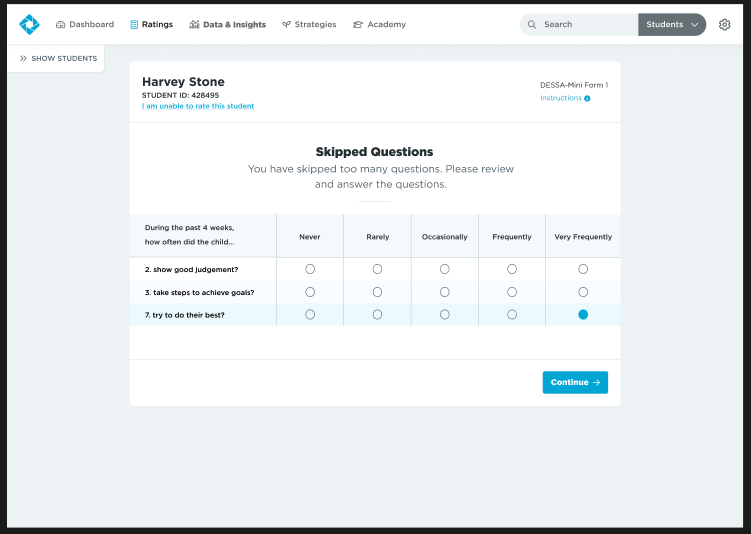Image resolution: width=751 pixels, height=534 pixels.
Task: Click the Academy graduation cap icon
Action: click(358, 24)
